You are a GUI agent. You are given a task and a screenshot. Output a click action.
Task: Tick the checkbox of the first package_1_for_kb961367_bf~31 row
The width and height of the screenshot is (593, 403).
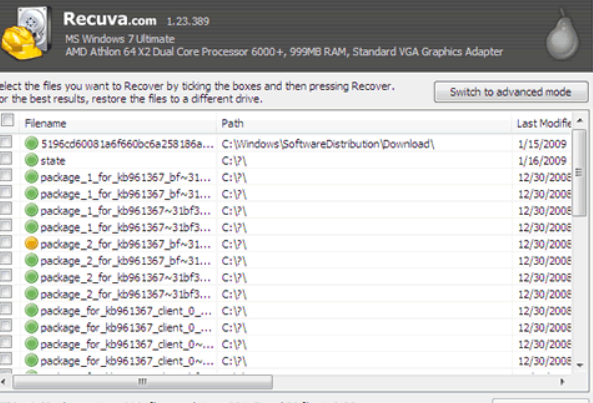point(6,175)
